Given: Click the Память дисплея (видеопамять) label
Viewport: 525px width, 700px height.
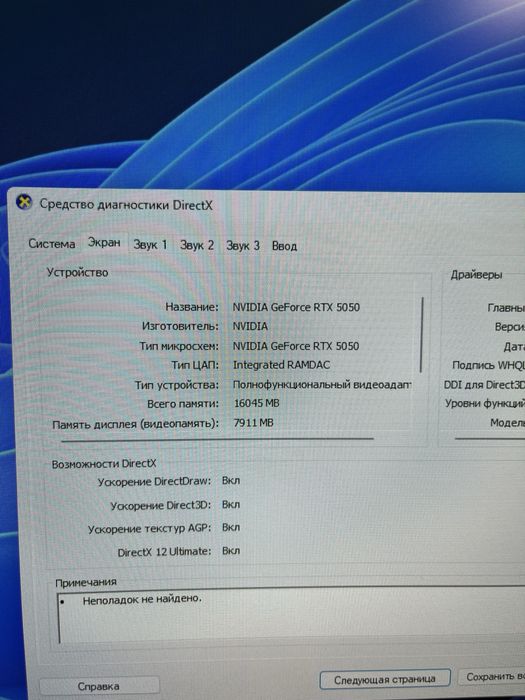Looking at the screenshot, I should click(x=136, y=424).
